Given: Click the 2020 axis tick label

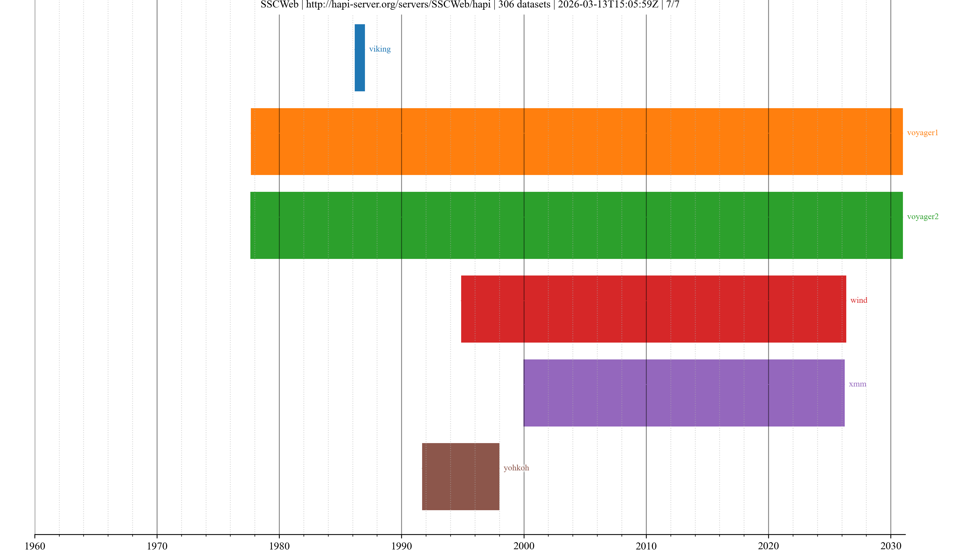Looking at the screenshot, I should coord(768,546).
